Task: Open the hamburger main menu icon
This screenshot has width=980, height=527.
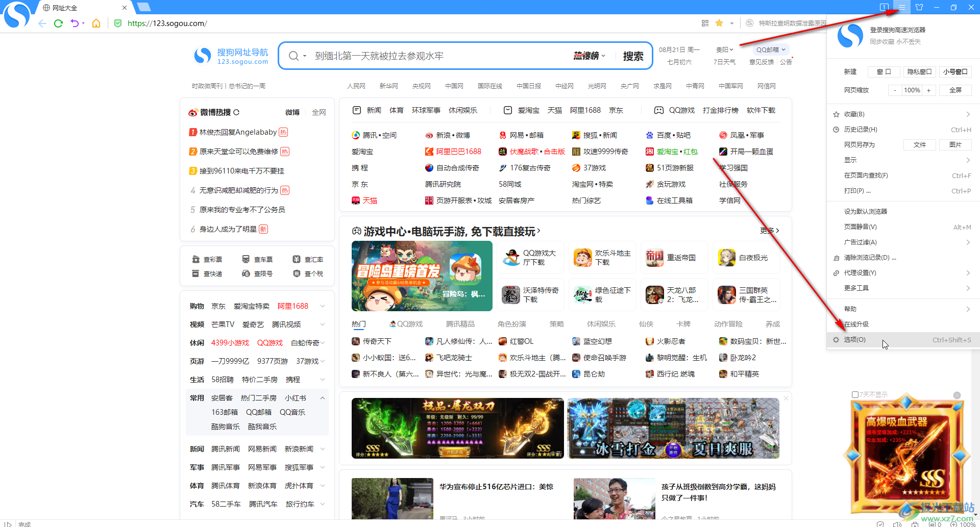Action: [x=902, y=7]
